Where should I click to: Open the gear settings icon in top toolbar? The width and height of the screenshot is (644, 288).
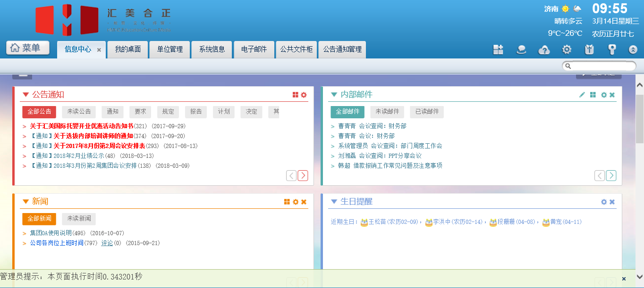[x=567, y=50]
